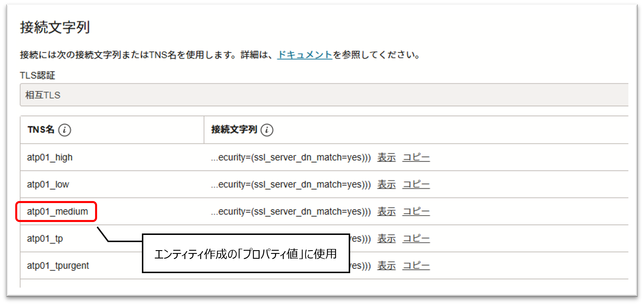
Task: Show connection string for atp01_tpurgent
Action: 386,266
